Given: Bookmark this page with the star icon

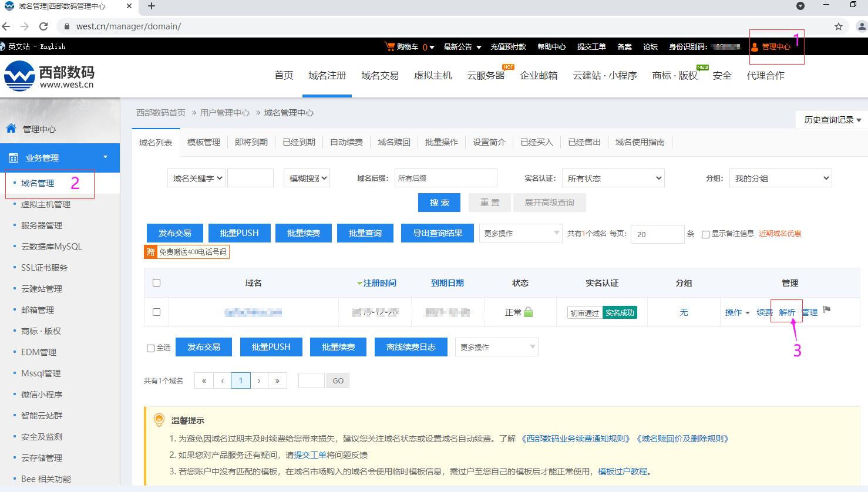Looking at the screenshot, I should tap(839, 26).
